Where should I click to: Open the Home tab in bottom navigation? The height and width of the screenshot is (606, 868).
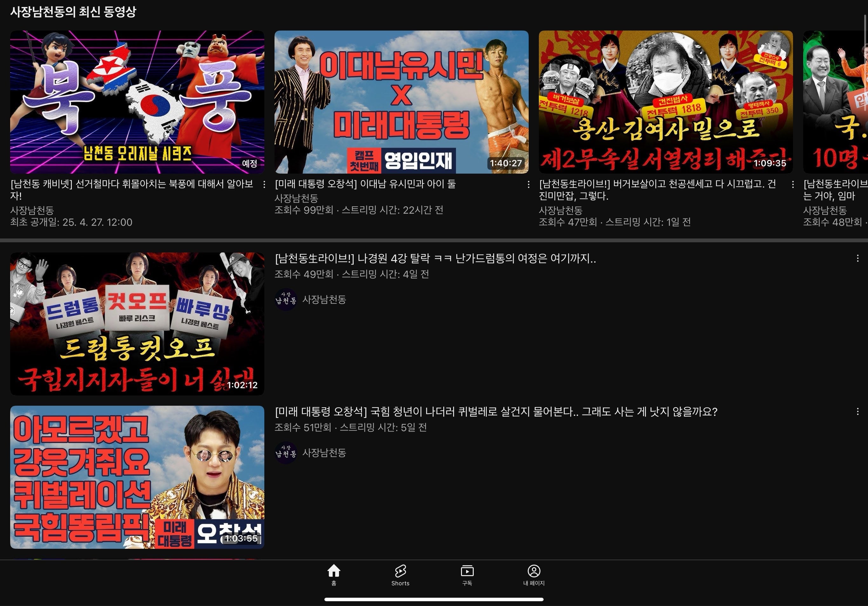tap(333, 575)
